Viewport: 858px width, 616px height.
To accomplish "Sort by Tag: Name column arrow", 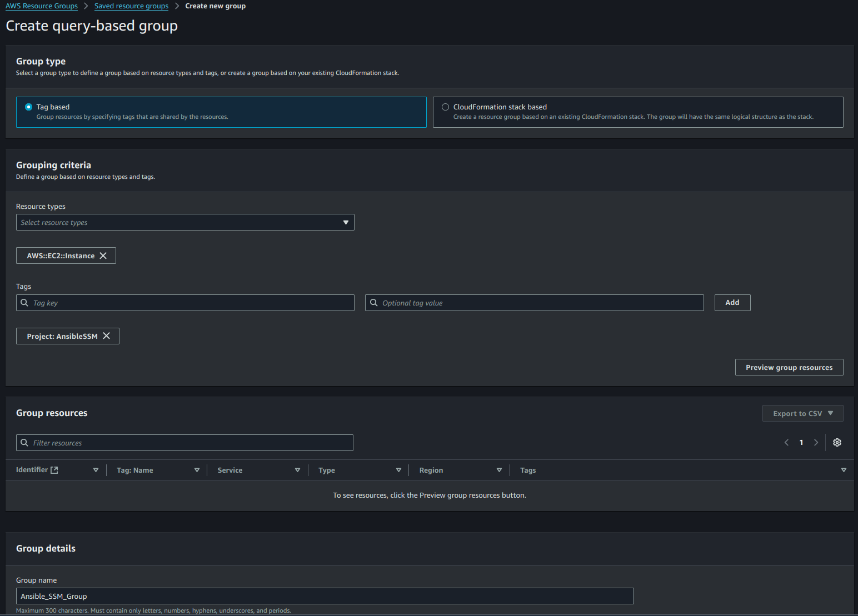I will (197, 470).
